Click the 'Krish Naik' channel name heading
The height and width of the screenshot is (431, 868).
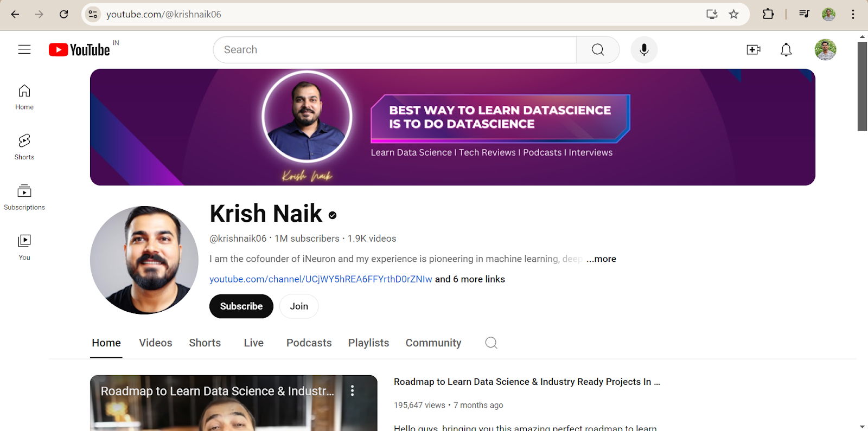(266, 214)
